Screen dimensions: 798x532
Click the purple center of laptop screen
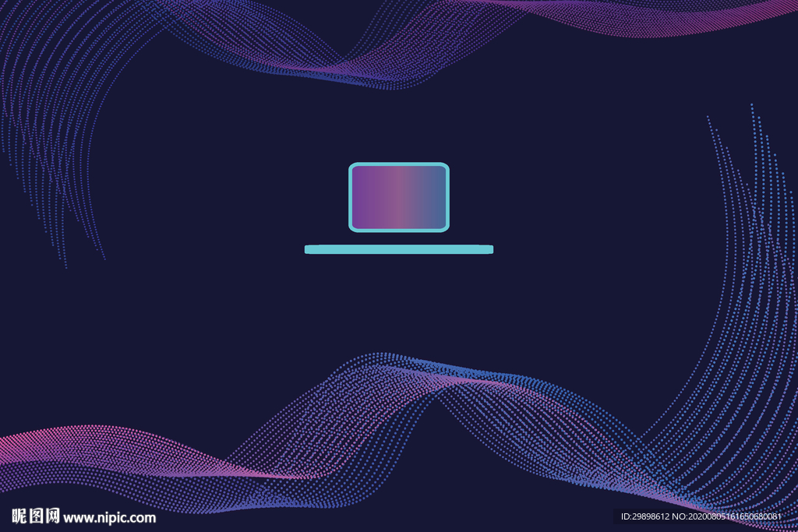click(394, 197)
